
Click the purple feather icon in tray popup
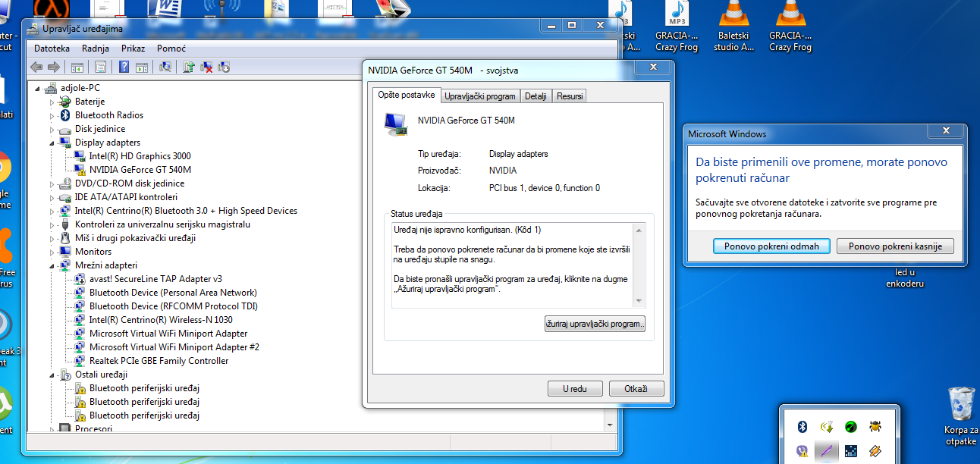click(826, 451)
